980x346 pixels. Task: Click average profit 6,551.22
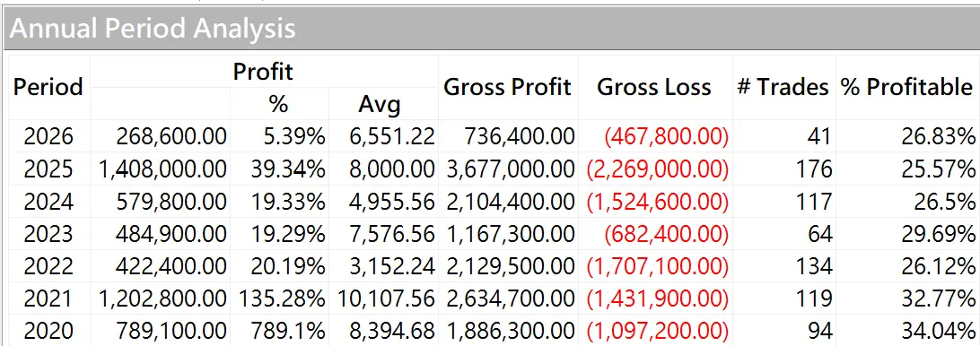[392, 137]
